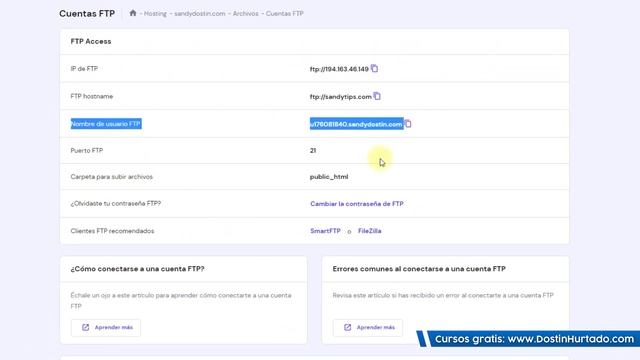Click ¿Cómo conectarse a una cuenta FTP? heading
Screen dimensions: 640x360
pyautogui.click(x=138, y=269)
